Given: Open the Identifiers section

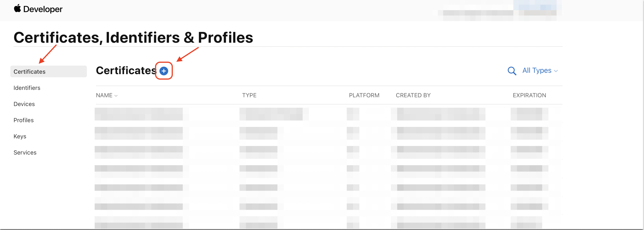Looking at the screenshot, I should tap(27, 88).
